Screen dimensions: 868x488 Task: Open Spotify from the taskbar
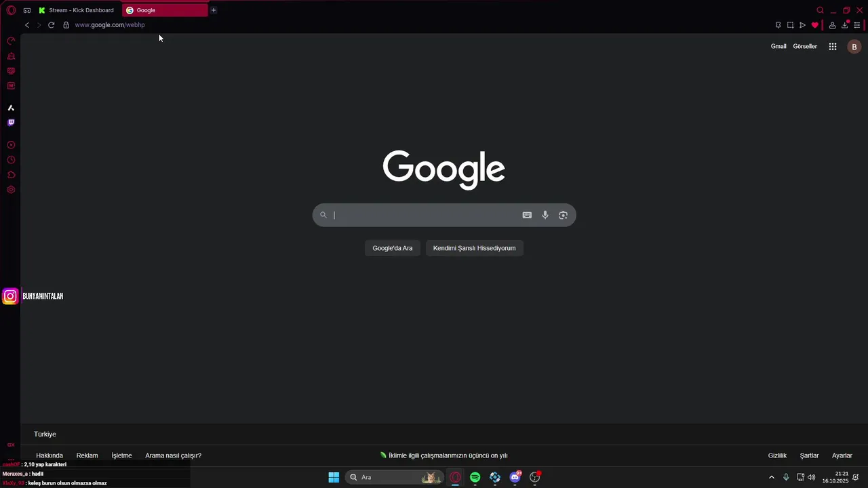click(475, 477)
